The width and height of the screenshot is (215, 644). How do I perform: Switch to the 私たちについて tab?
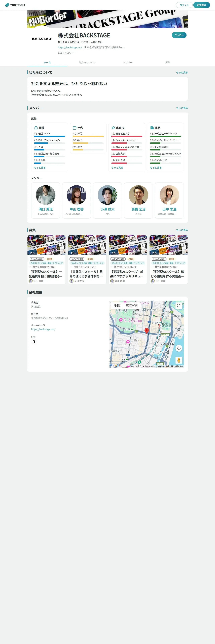click(x=87, y=63)
